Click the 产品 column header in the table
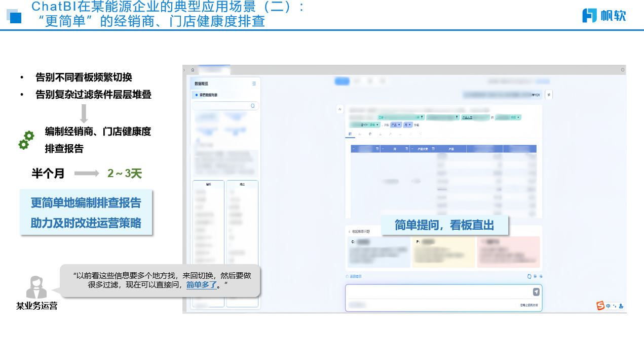The height and width of the screenshot is (337, 644). [x=451, y=149]
